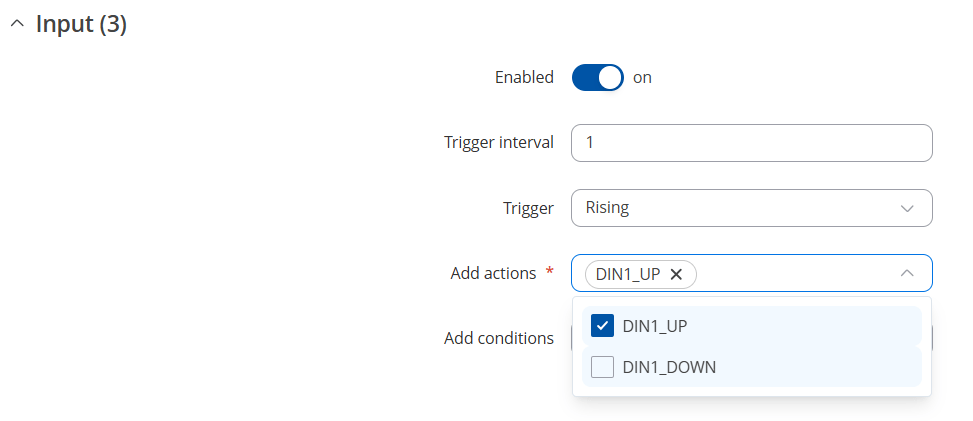Screen dimensions: 973x421
Task: Select the DIN1_DOWN option label
Action: [x=669, y=367]
